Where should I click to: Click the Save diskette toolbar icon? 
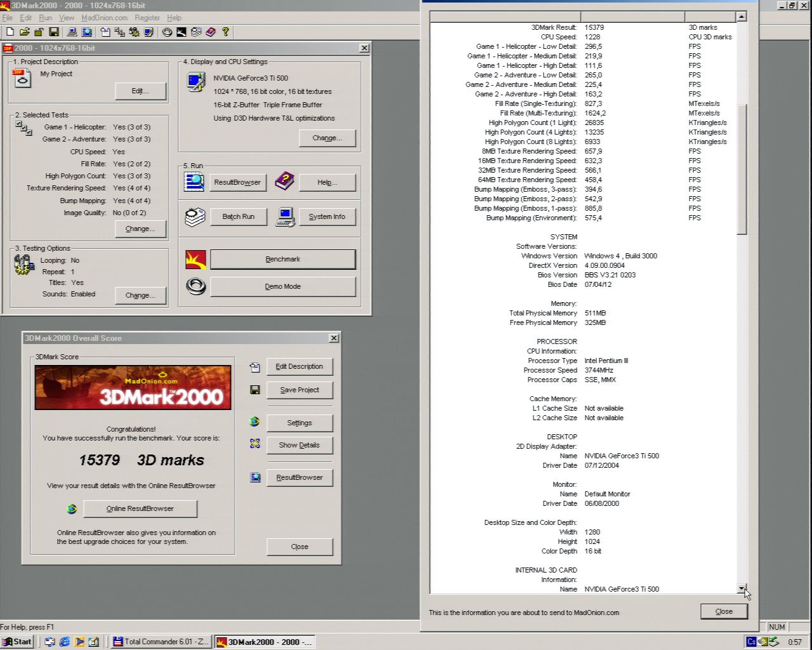[54, 32]
